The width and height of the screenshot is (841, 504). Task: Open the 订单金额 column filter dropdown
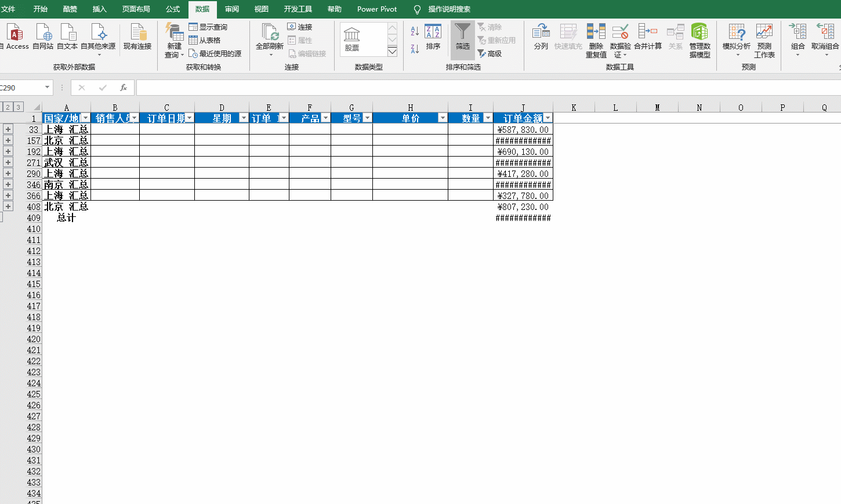click(548, 118)
